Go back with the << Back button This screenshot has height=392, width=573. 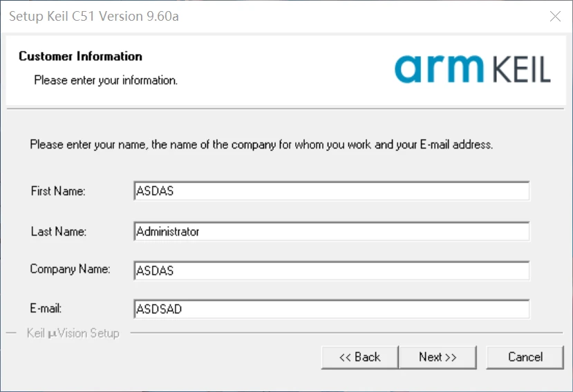pyautogui.click(x=359, y=357)
